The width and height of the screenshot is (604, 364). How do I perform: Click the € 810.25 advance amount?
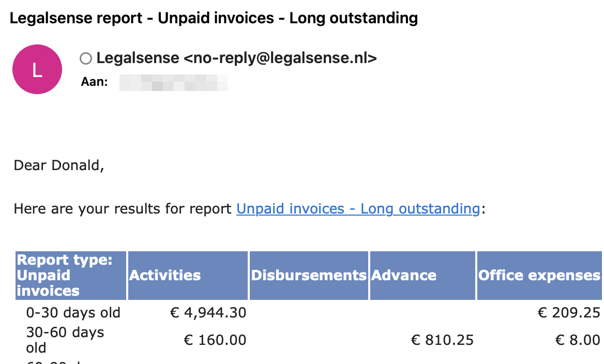point(442,340)
